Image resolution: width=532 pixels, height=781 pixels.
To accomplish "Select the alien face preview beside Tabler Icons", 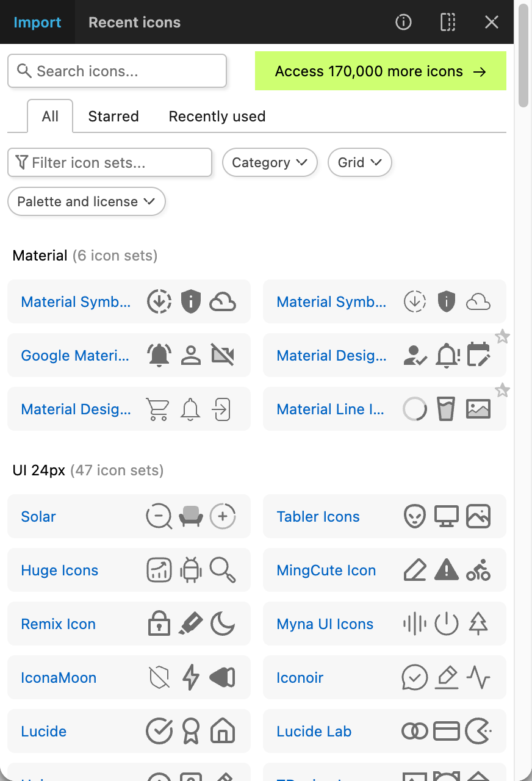I will (x=415, y=516).
